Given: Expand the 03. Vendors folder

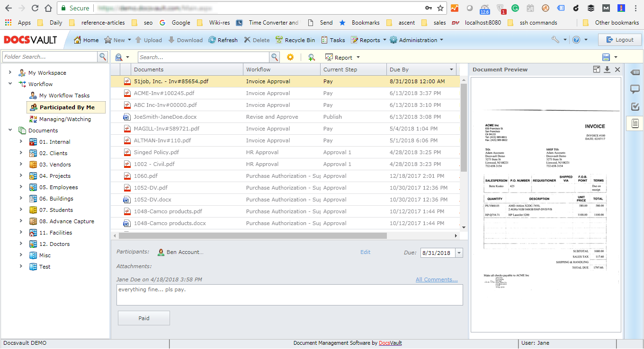Looking at the screenshot, I should pos(21,165).
